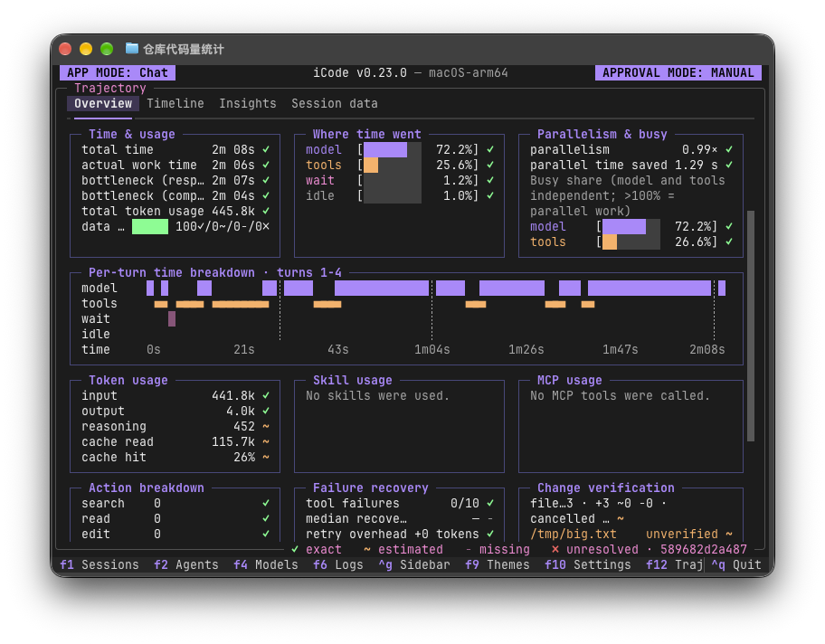Click the green check beside total time
This screenshot has width=825, height=644.
tap(266, 150)
